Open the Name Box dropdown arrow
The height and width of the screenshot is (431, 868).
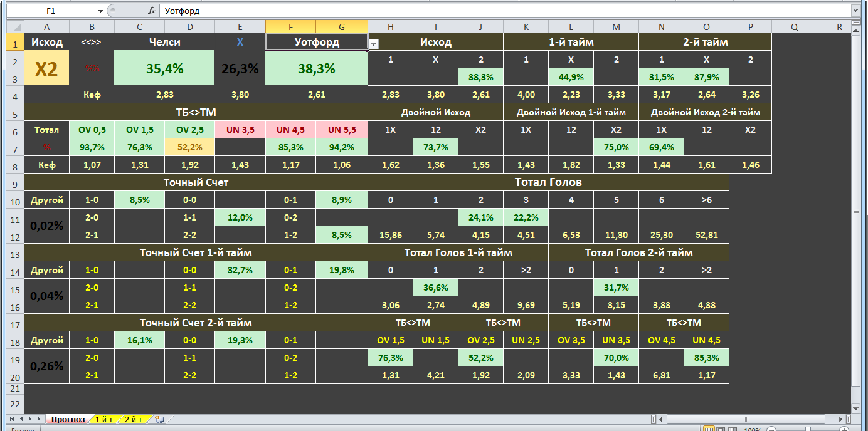100,11
